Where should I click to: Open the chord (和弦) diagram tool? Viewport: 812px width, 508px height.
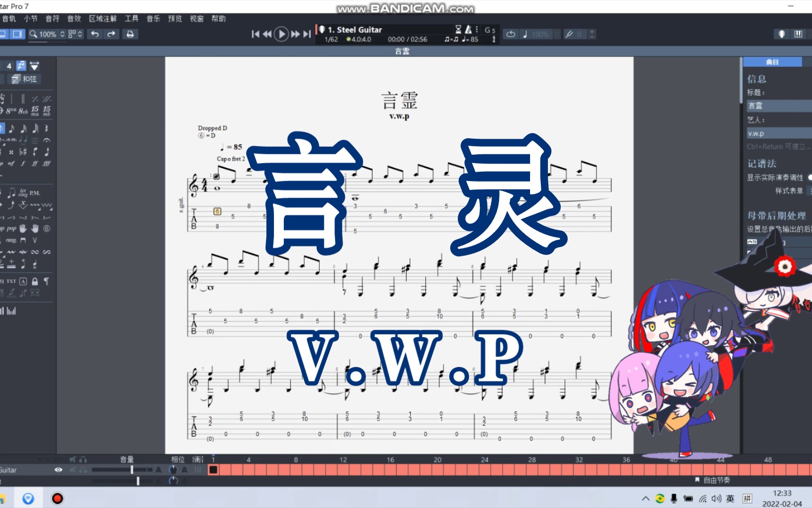pyautogui.click(x=24, y=79)
